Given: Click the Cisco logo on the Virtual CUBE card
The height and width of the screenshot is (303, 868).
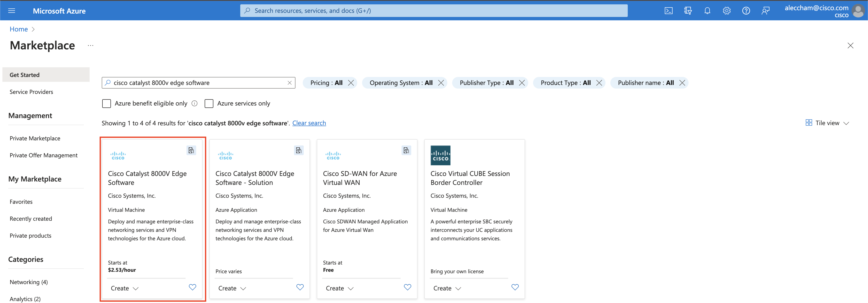Looking at the screenshot, I should click(440, 155).
